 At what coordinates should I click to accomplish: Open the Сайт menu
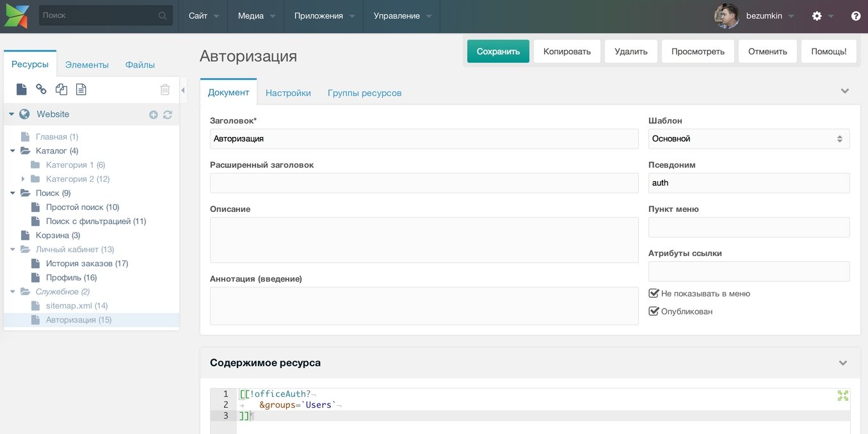tap(204, 16)
